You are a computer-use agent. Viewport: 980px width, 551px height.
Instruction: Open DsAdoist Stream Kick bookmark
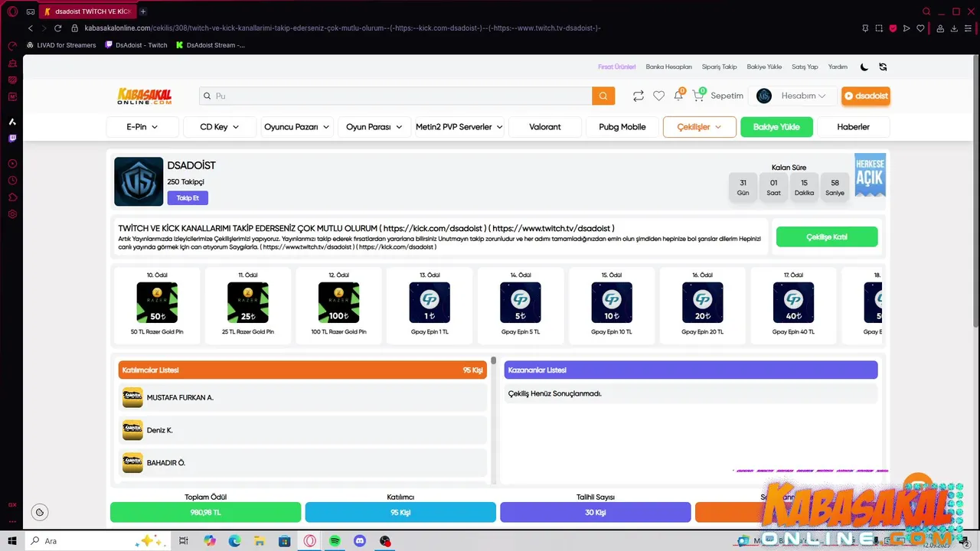tap(211, 45)
